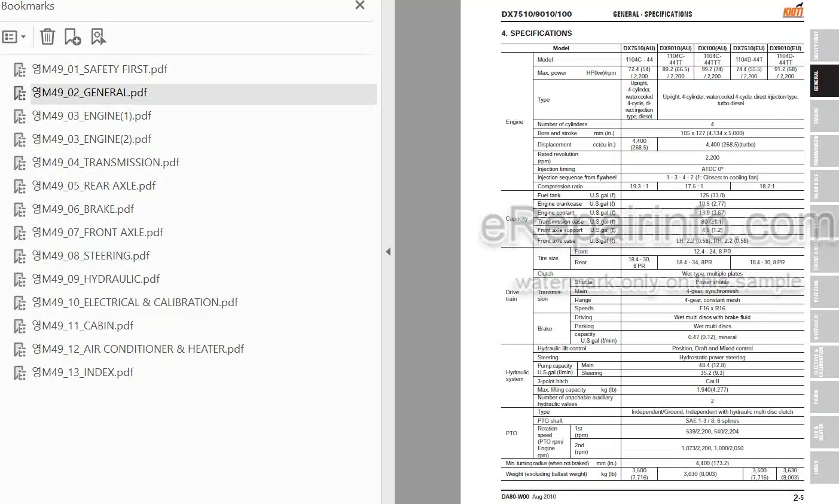The height and width of the screenshot is (504, 839).
Task: Click the file icon beside STEERING bookmark
Action: pos(20,256)
